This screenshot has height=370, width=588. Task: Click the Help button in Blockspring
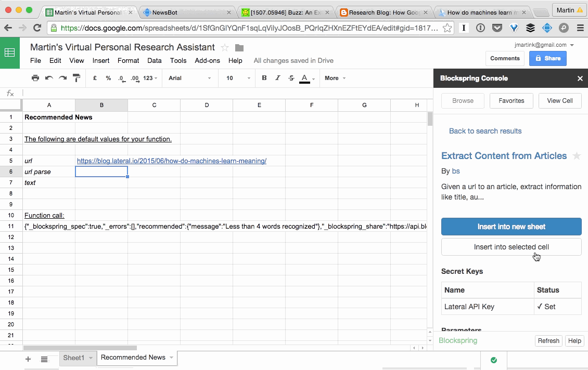click(574, 341)
